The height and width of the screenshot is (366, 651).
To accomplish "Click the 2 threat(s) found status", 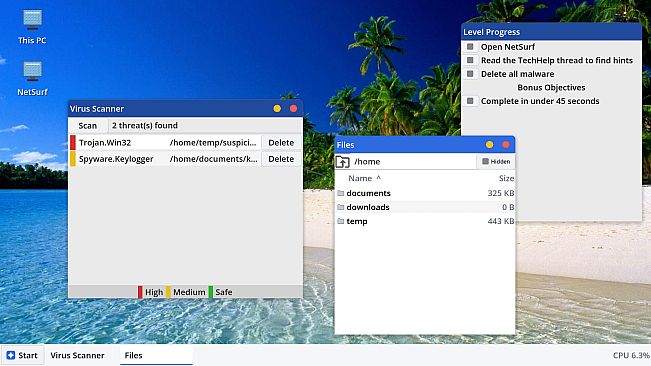I will 145,125.
